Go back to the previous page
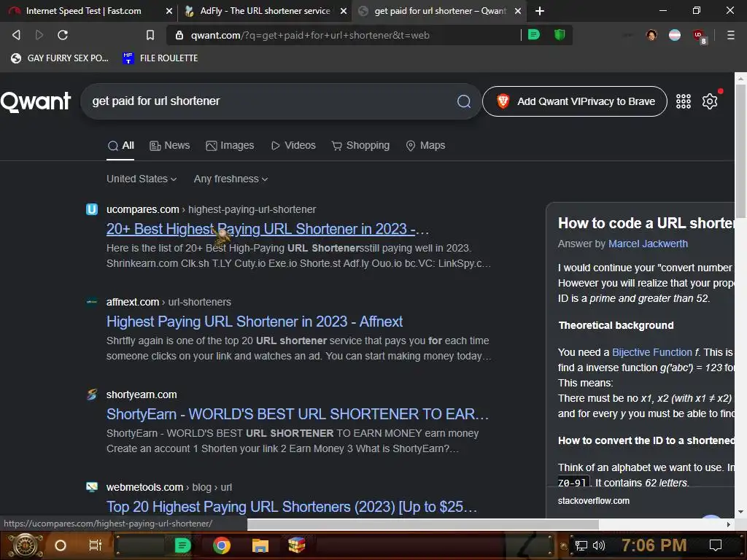This screenshot has width=747, height=560. pos(16,35)
